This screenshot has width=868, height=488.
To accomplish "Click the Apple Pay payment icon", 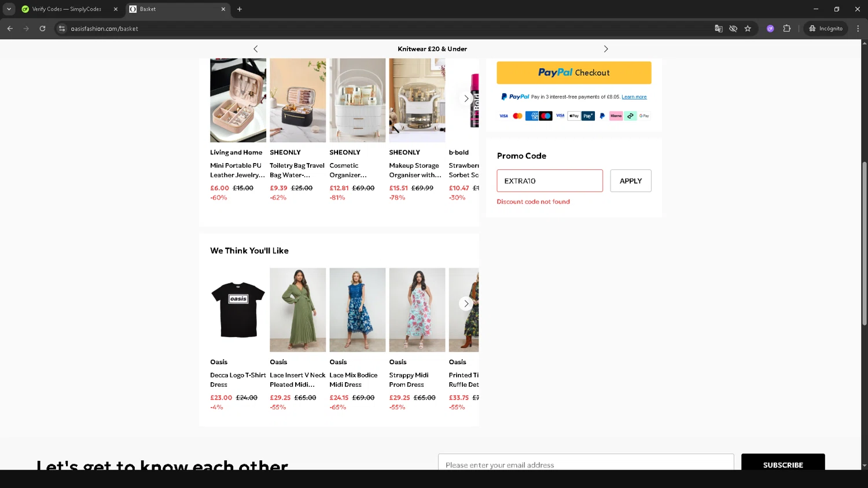I will coord(573,116).
